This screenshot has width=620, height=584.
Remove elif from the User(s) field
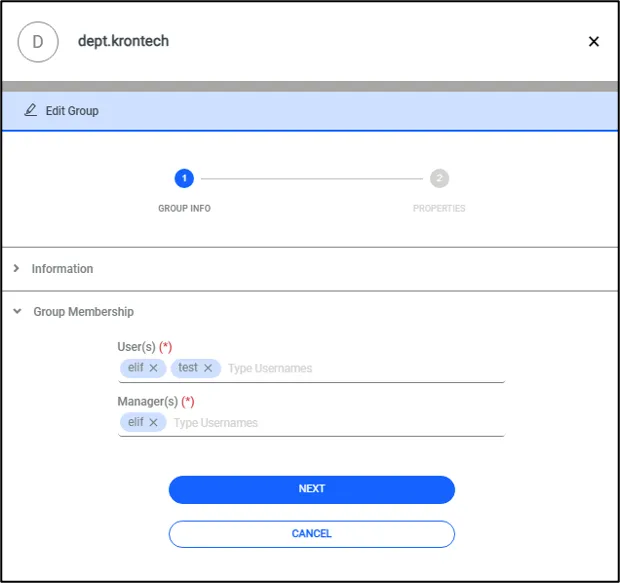153,369
